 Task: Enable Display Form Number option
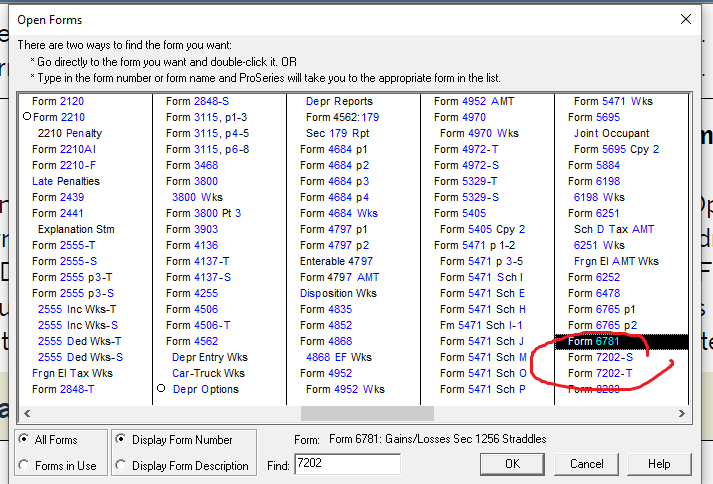pyautogui.click(x=120, y=440)
